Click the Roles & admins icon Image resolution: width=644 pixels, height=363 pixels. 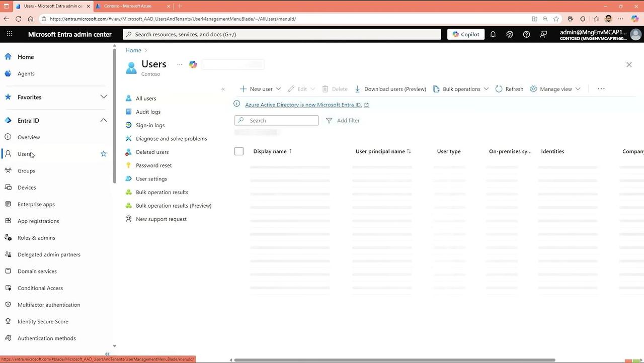tap(8, 237)
